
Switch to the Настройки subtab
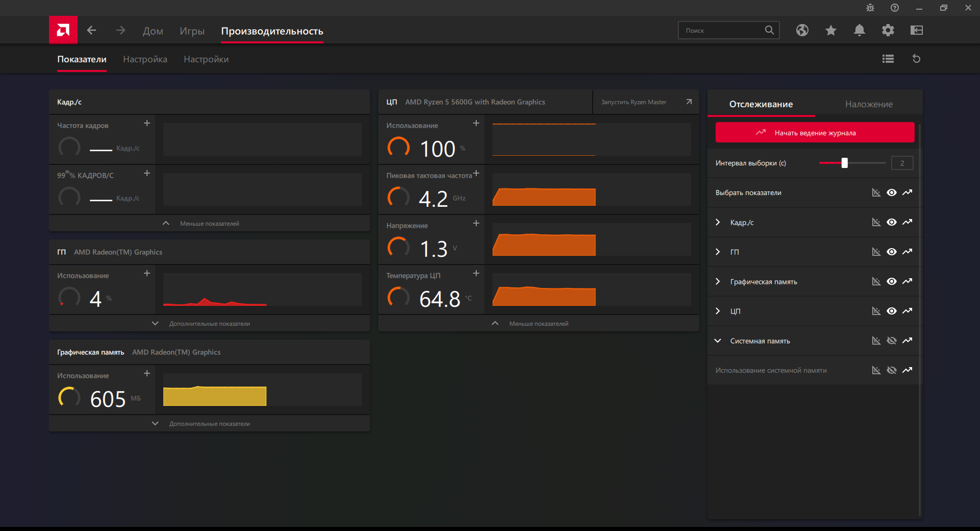[206, 59]
